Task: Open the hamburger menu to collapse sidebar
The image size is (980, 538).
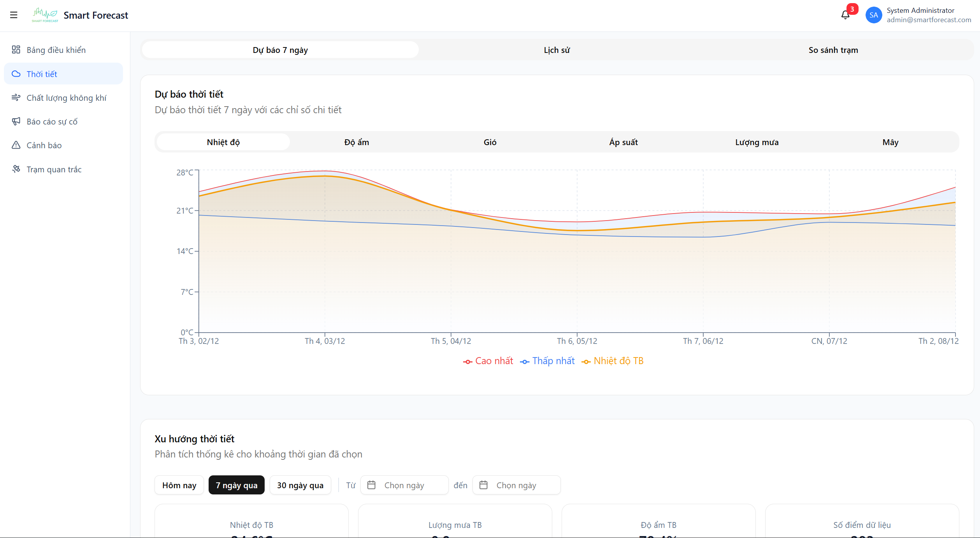Action: [14, 15]
